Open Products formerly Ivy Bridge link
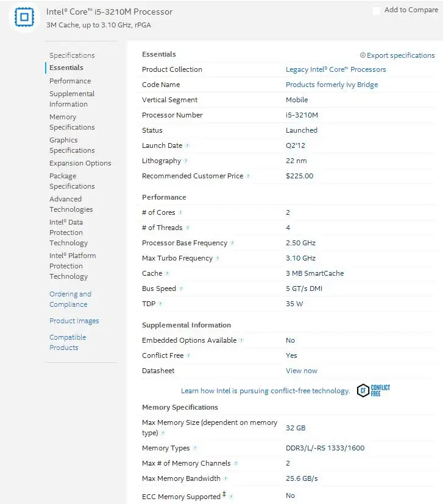This screenshot has width=443, height=504. click(x=331, y=85)
